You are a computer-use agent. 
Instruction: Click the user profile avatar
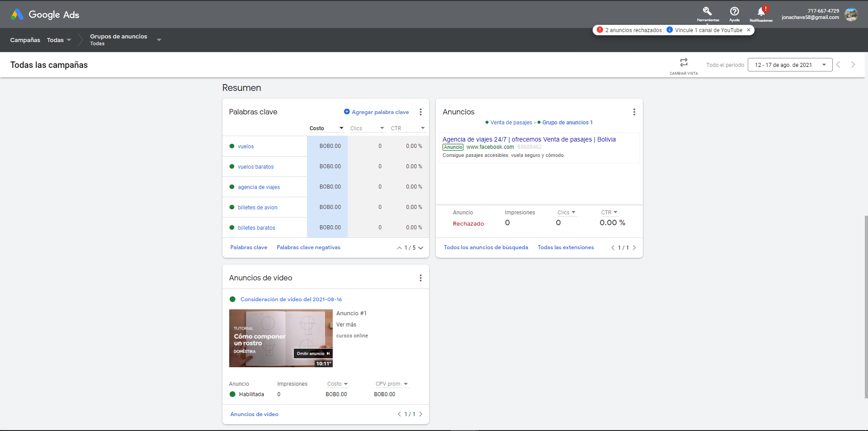(851, 14)
